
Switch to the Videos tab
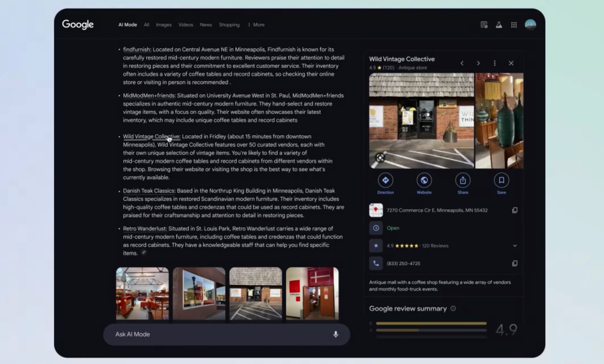(186, 25)
